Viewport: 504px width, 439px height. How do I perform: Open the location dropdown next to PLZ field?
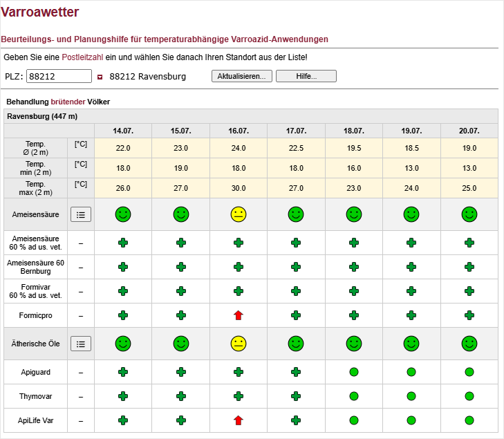[100, 77]
